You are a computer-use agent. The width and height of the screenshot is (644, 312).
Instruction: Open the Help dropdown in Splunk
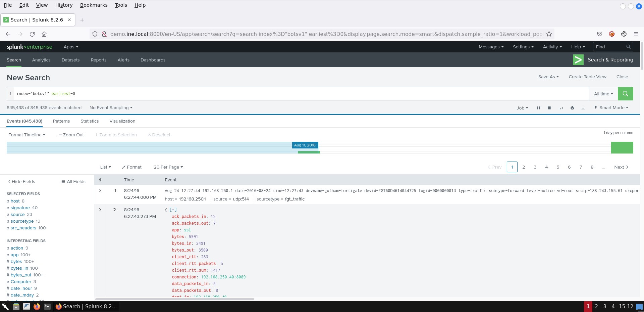pos(578,47)
